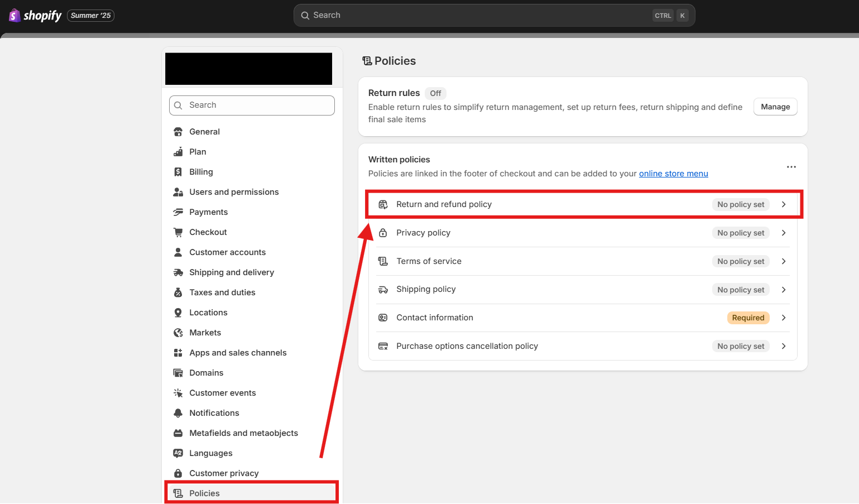Click the Taxes and duties icon
Image resolution: width=859 pixels, height=504 pixels.
point(178,292)
